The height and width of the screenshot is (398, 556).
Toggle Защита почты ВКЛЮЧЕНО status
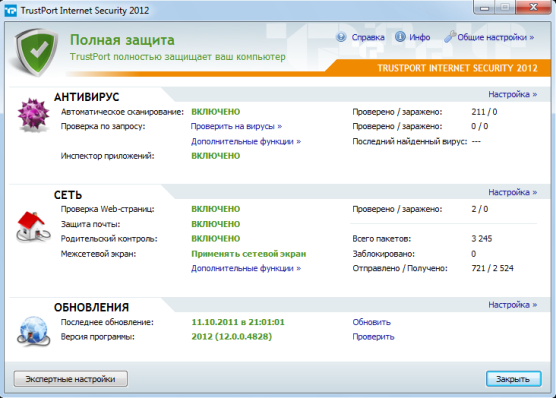pos(216,224)
